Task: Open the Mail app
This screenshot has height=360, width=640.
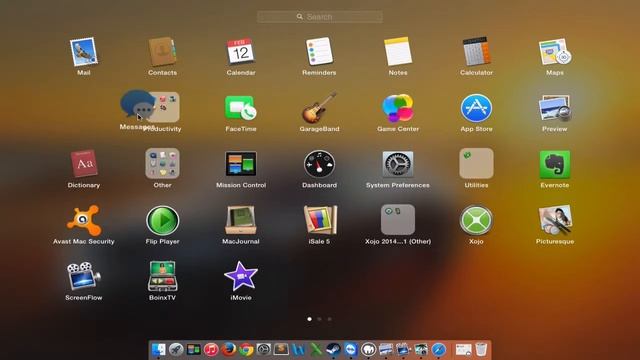Action: point(84,52)
